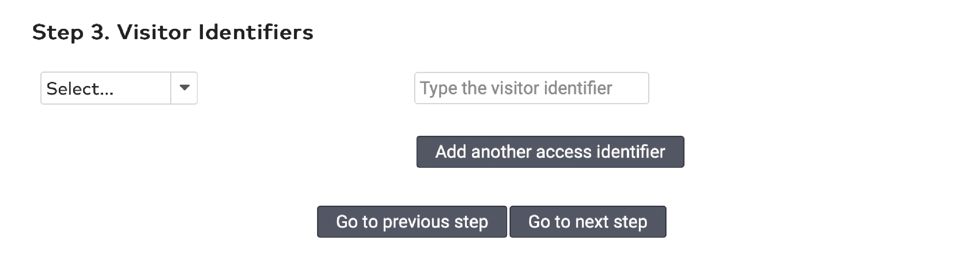Image resolution: width=980 pixels, height=270 pixels.
Task: Select the downward triangle icon on the dropdown
Action: [x=184, y=88]
